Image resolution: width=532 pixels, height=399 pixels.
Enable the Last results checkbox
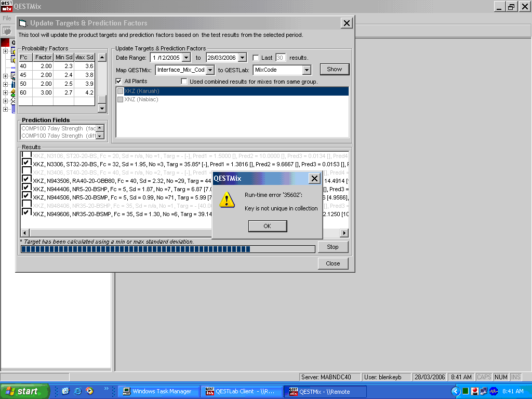click(256, 58)
